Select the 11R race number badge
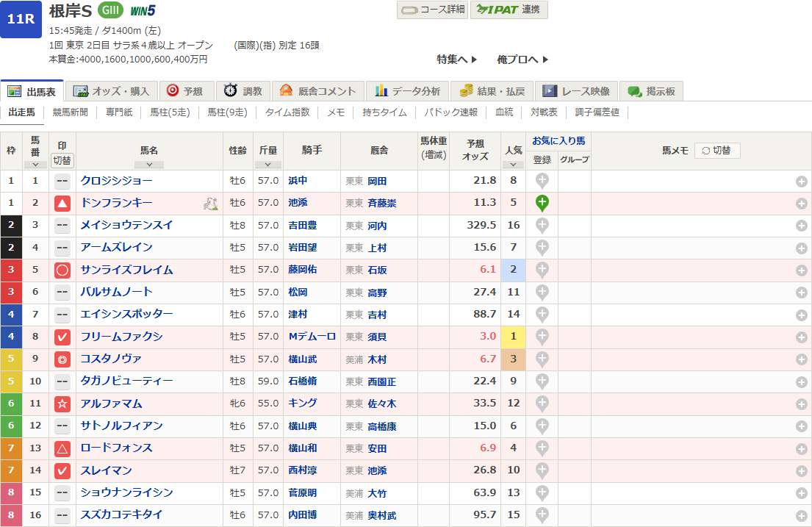812x527 pixels. click(x=21, y=20)
